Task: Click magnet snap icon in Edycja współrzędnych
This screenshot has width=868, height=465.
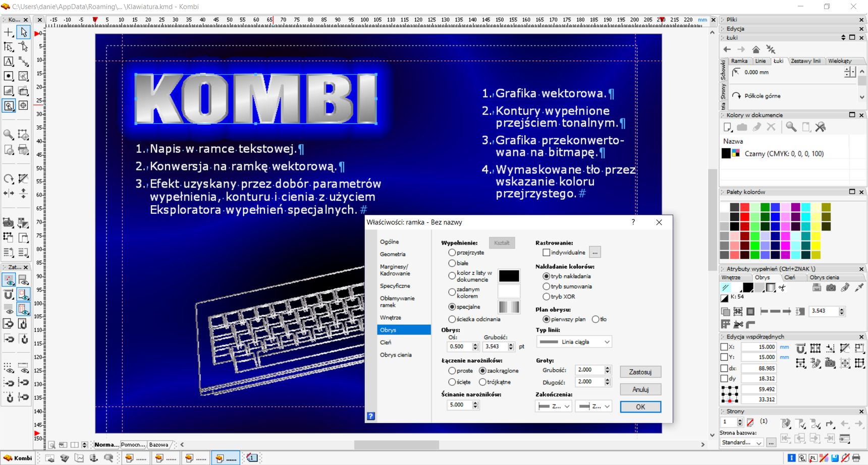Action: point(800,348)
